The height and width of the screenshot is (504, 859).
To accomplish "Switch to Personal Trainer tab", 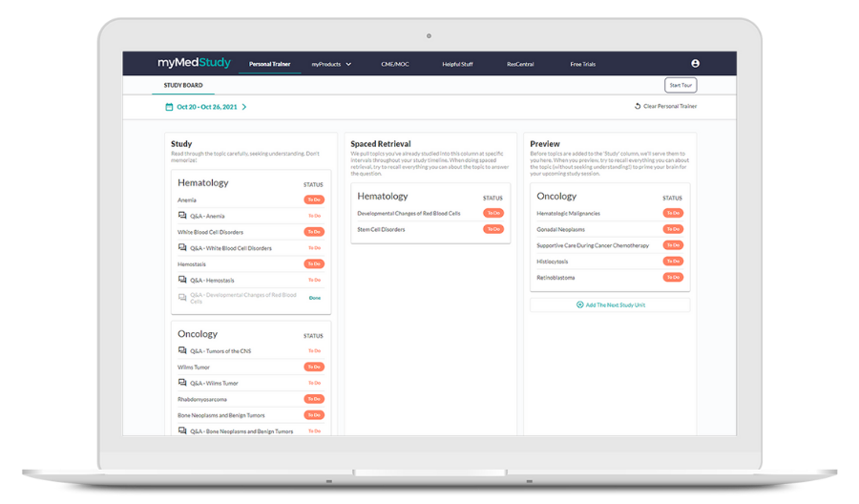I will (x=269, y=64).
